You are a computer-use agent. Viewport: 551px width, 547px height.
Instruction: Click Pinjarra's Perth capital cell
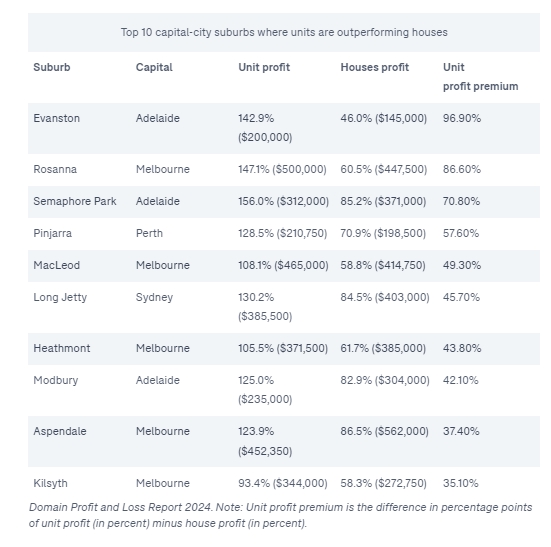point(149,233)
